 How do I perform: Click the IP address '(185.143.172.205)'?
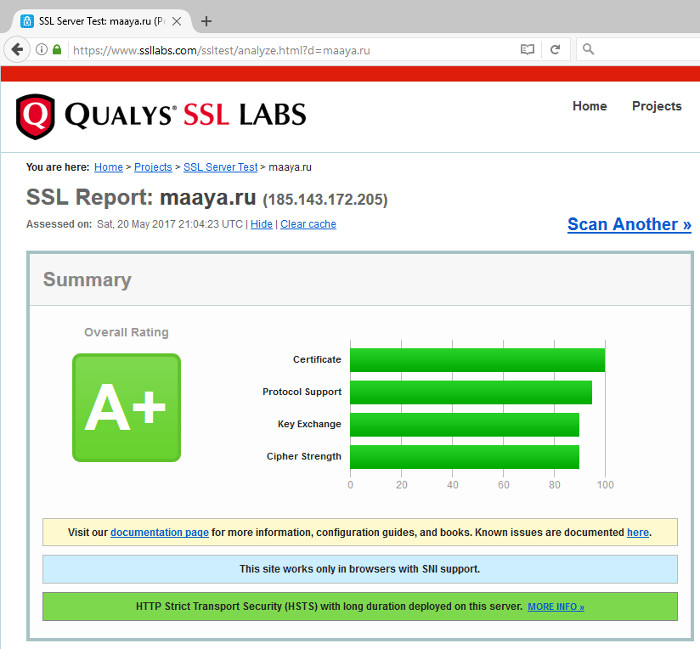click(x=325, y=199)
